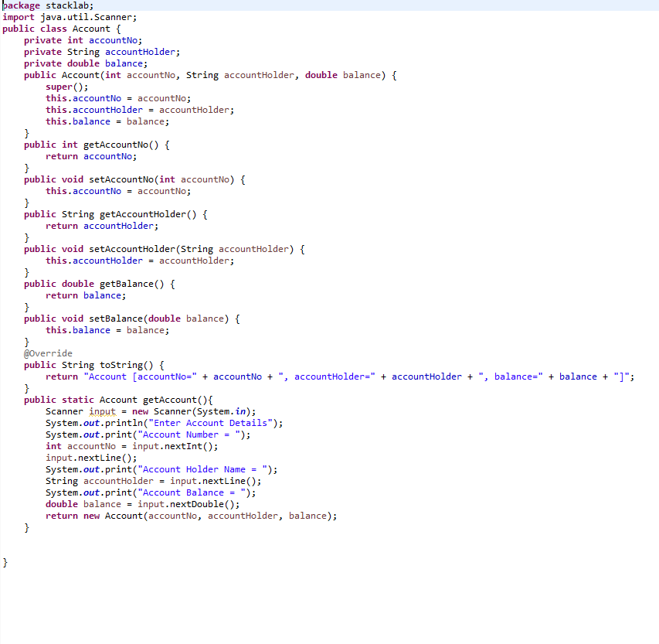This screenshot has height=644, width=659.
Task: Click 'String accountHolder = input.nextLine();' line
Action: pos(154,481)
